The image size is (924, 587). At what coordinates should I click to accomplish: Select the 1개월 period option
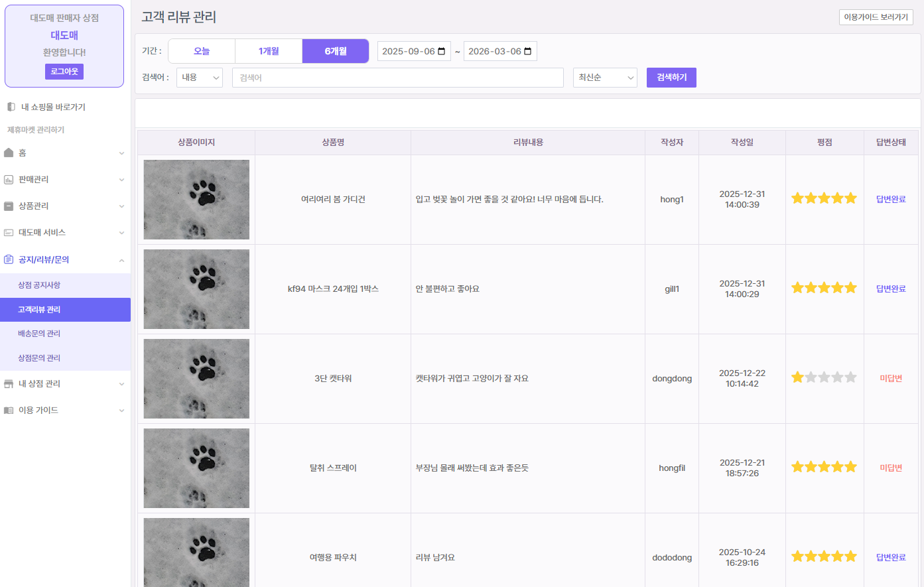[269, 51]
